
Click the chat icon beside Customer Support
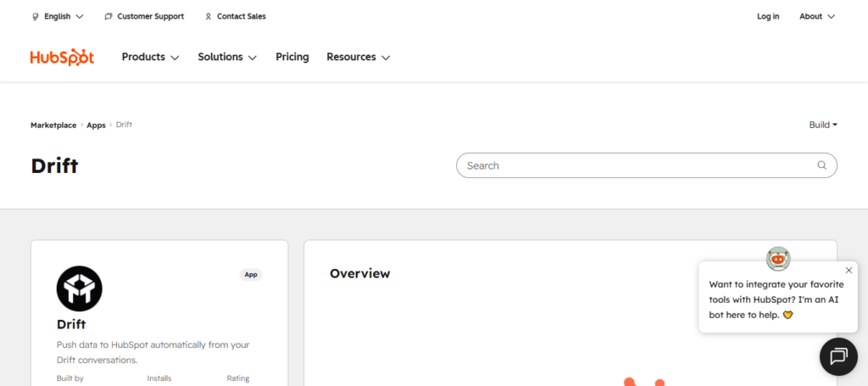[108, 17]
